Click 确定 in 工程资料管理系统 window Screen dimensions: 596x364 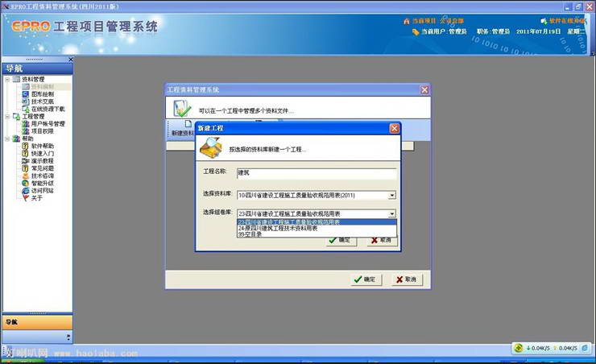[366, 279]
